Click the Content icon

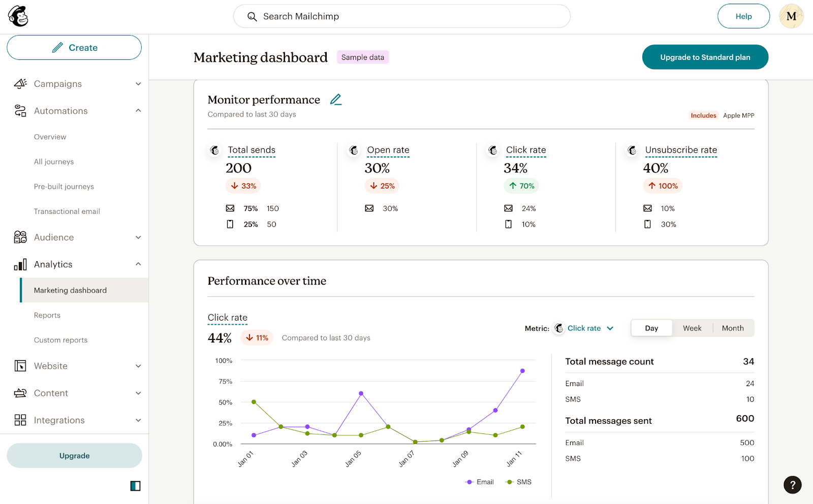coord(20,393)
